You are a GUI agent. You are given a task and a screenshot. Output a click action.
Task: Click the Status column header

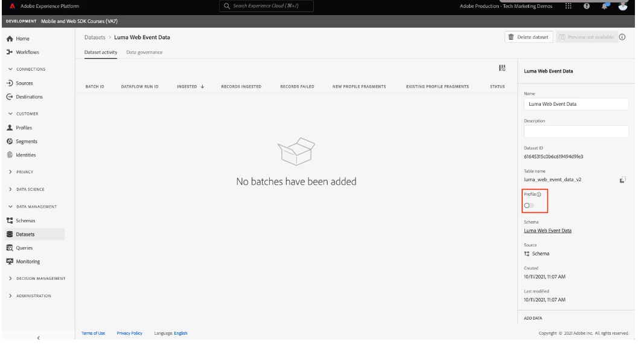pyautogui.click(x=497, y=87)
